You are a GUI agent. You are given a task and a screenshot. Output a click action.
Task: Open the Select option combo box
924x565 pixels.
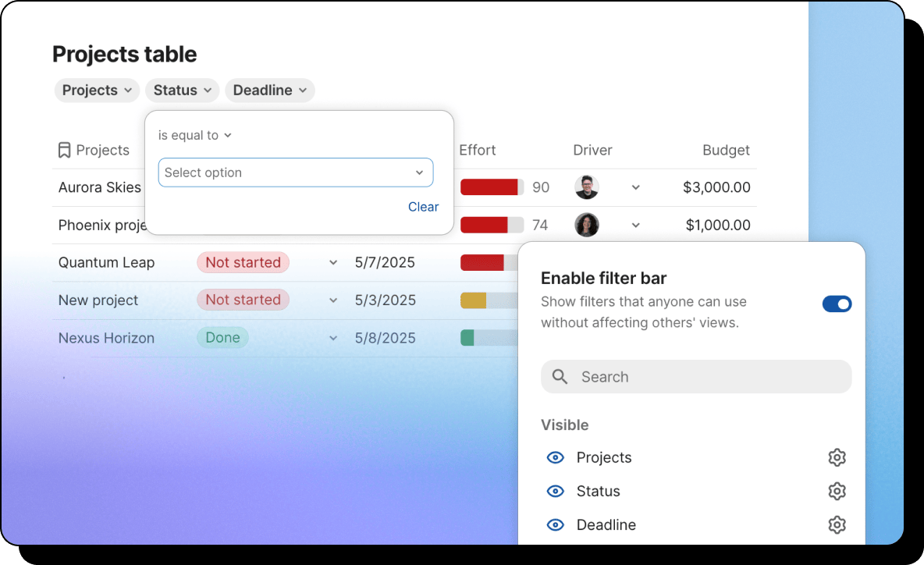(x=295, y=172)
